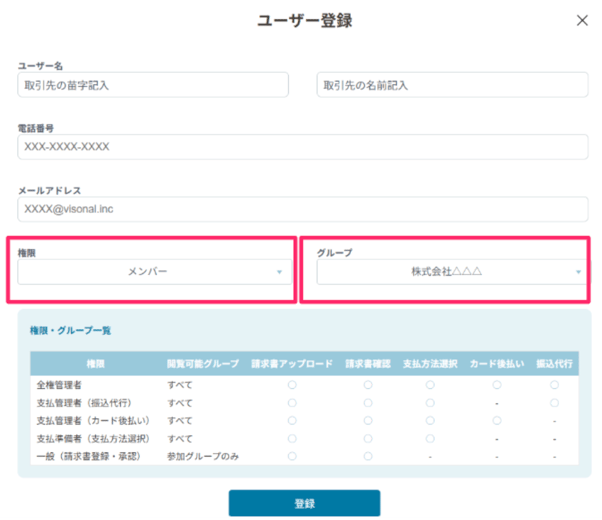Click the 全権管理者 row label
Screen dimensions: 602x520
[58, 385]
